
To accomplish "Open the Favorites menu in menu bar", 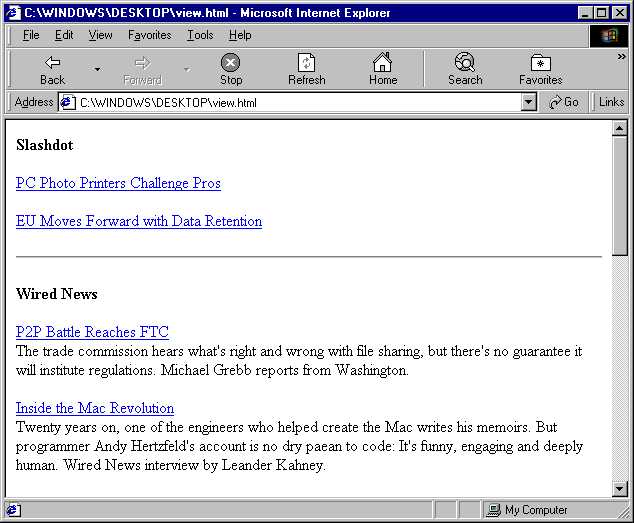I will click(149, 35).
